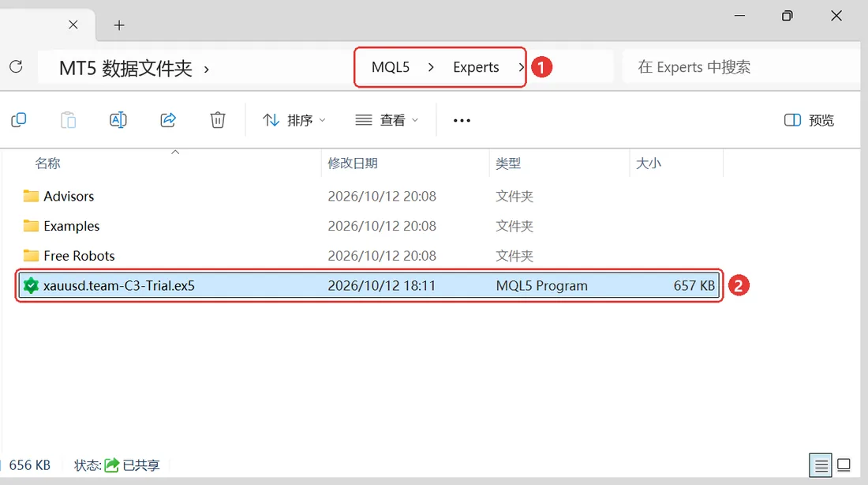Add a new tab
Image resolution: width=868 pixels, height=485 pixels.
tap(119, 25)
